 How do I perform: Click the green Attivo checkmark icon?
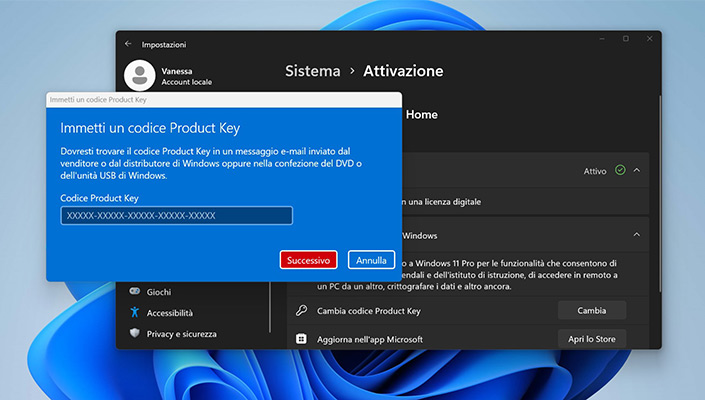pyautogui.click(x=620, y=171)
